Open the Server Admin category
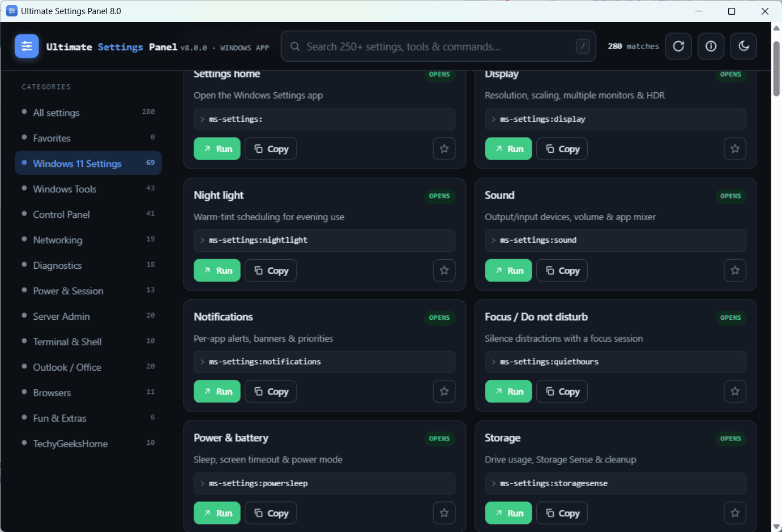 tap(88, 316)
